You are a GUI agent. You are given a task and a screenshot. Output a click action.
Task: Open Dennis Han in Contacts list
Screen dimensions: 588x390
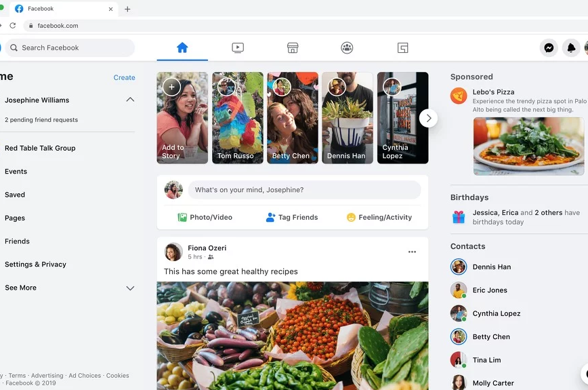click(x=491, y=267)
